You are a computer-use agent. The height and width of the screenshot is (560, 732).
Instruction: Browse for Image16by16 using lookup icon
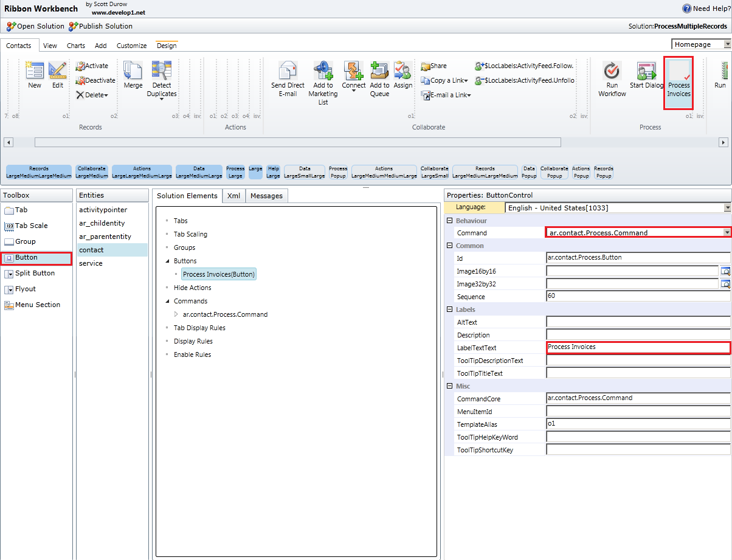725,271
